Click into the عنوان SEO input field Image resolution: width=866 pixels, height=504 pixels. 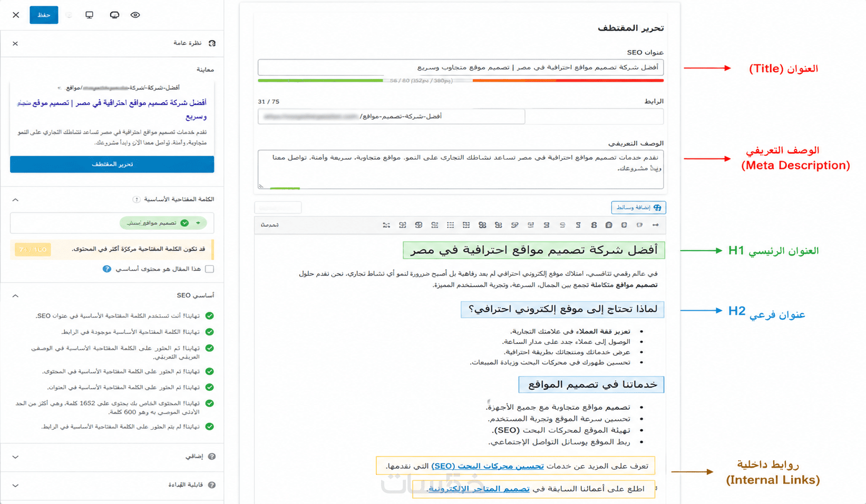click(x=461, y=67)
